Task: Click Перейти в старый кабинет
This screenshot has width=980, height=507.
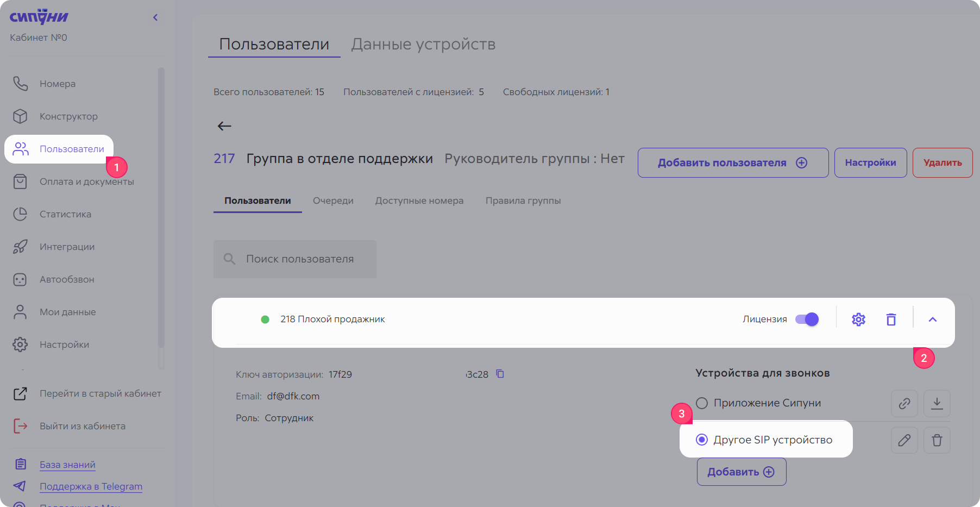Action: click(100, 393)
